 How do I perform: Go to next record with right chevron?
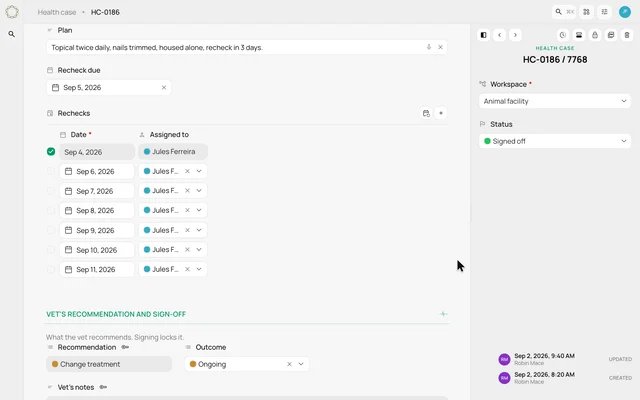click(x=515, y=35)
